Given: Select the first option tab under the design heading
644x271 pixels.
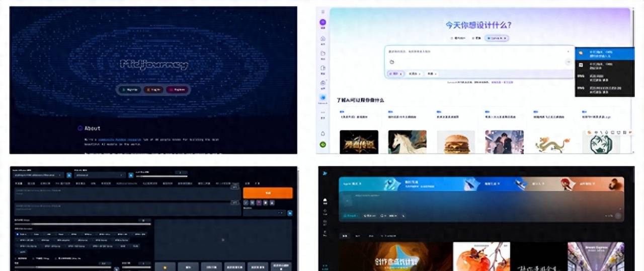Looking at the screenshot, I should [x=458, y=38].
